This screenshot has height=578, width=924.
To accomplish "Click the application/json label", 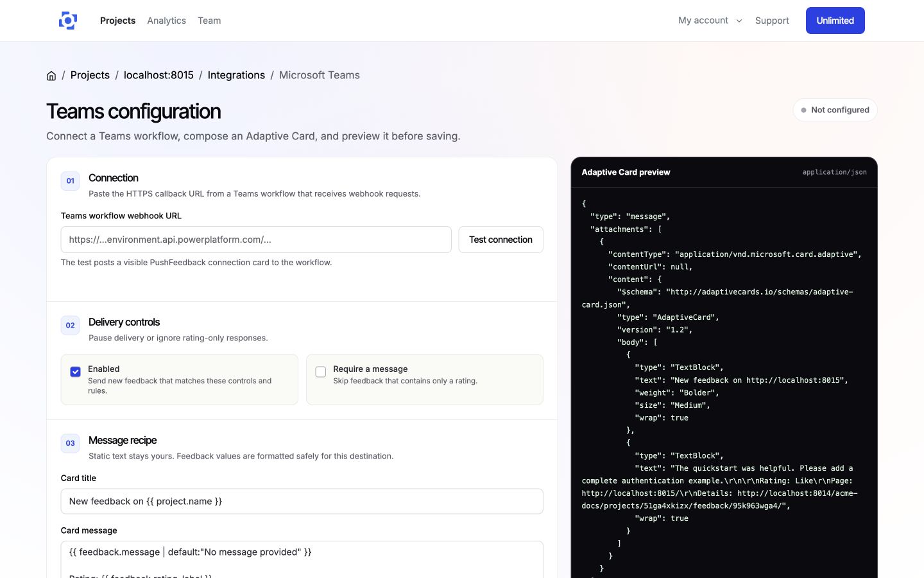I will (x=834, y=172).
